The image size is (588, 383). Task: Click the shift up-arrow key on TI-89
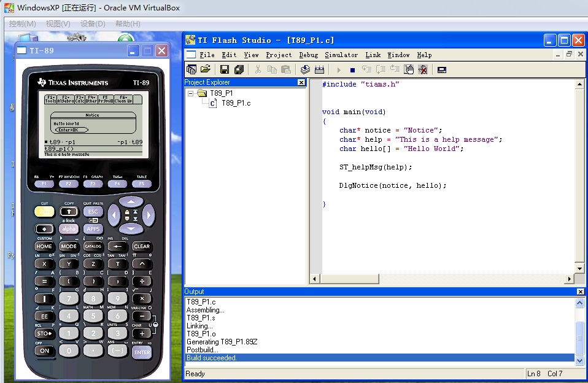[69, 212]
